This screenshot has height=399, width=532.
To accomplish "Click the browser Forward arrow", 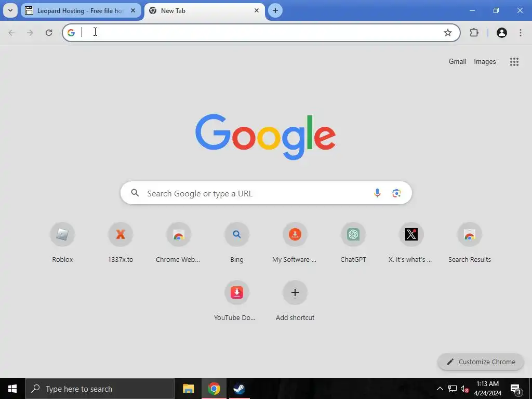I will coord(30,33).
